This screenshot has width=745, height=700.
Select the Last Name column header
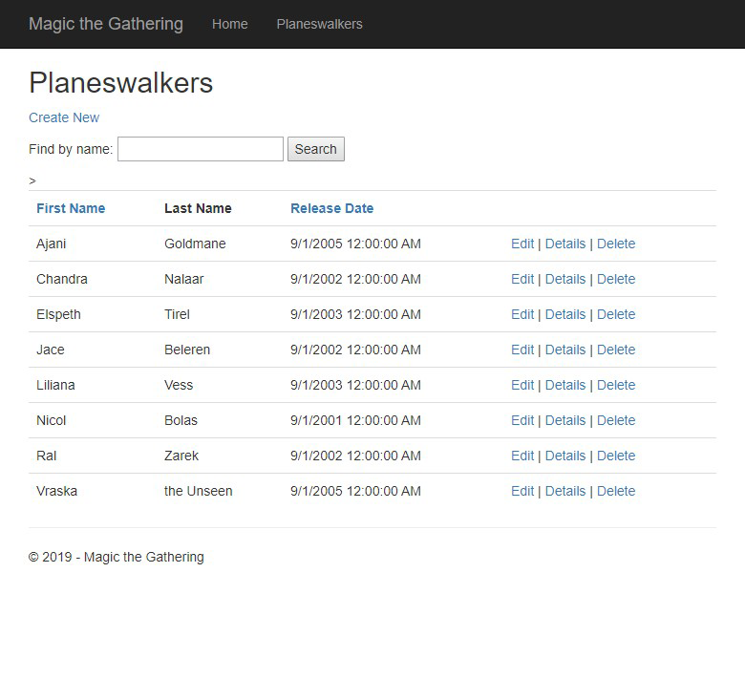pos(198,208)
